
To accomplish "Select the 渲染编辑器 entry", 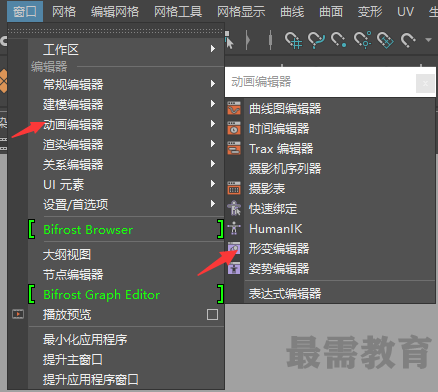I will coord(126,144).
